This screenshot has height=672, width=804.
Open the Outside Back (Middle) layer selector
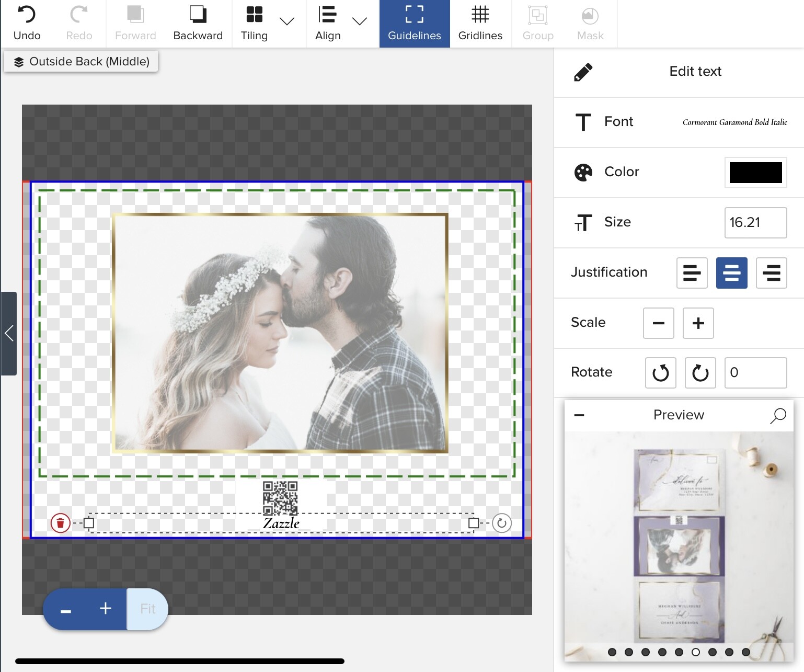click(x=81, y=62)
